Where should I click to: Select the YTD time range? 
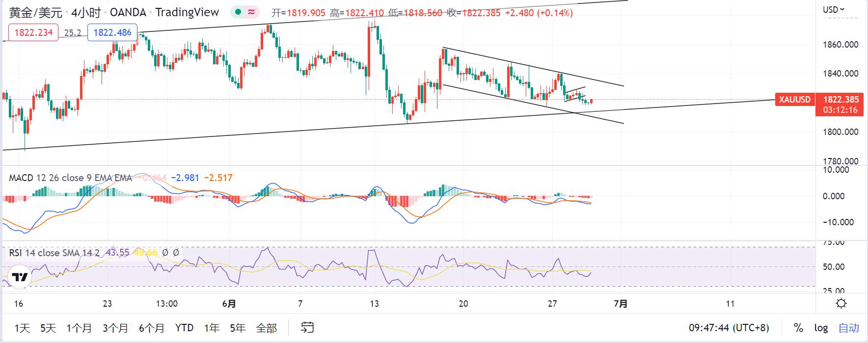184,327
